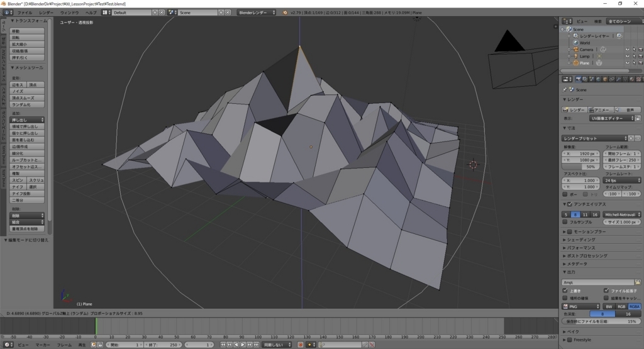This screenshot has width=644, height=349.
Task: Enable the アンチエイリアス checkbox
Action: tap(570, 204)
